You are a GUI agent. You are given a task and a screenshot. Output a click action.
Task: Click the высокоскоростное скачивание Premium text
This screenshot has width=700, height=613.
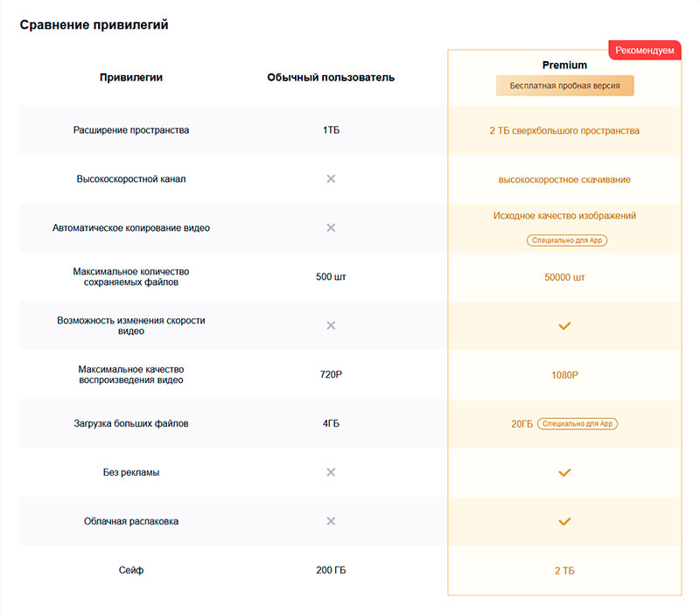point(564,180)
